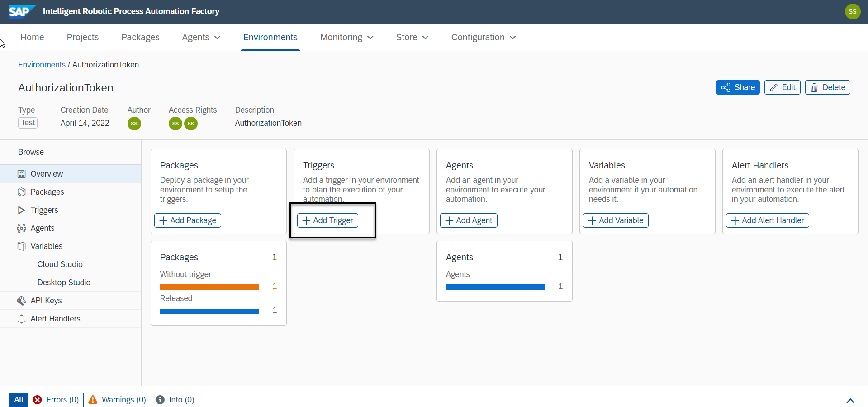Click the Test type tag
The image size is (868, 407).
[x=28, y=123]
